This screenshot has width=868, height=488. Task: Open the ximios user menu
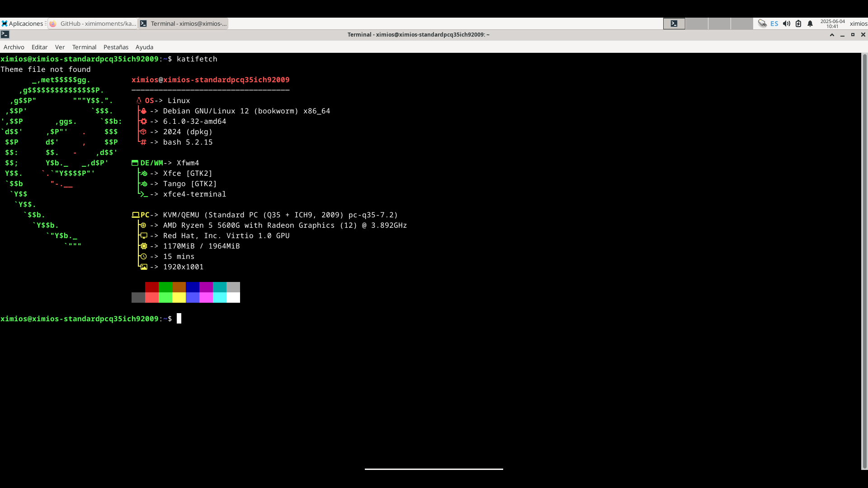point(858,23)
